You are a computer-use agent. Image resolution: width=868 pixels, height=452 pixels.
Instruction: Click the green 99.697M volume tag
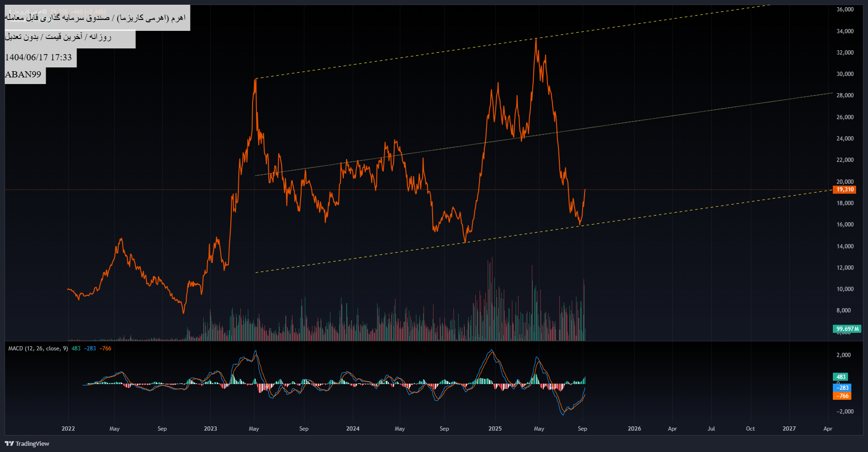click(847, 329)
